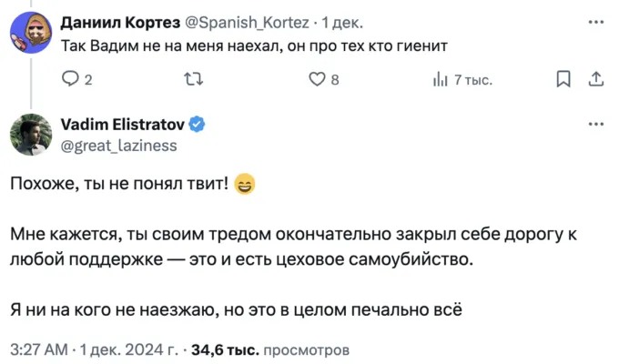
Task: Open more options on Vadim Elistratov's tweet
Action: tap(595, 124)
